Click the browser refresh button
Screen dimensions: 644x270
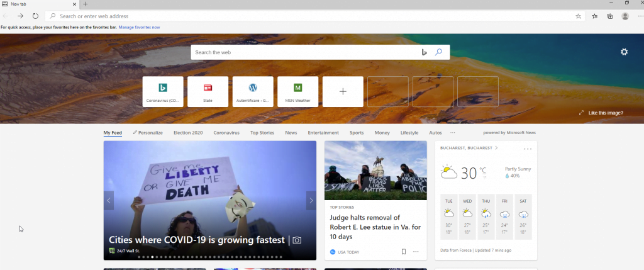pos(35,16)
